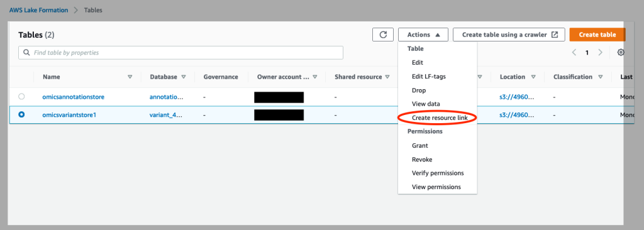Click the Create table button
The width and height of the screenshot is (644, 230).
(x=597, y=35)
